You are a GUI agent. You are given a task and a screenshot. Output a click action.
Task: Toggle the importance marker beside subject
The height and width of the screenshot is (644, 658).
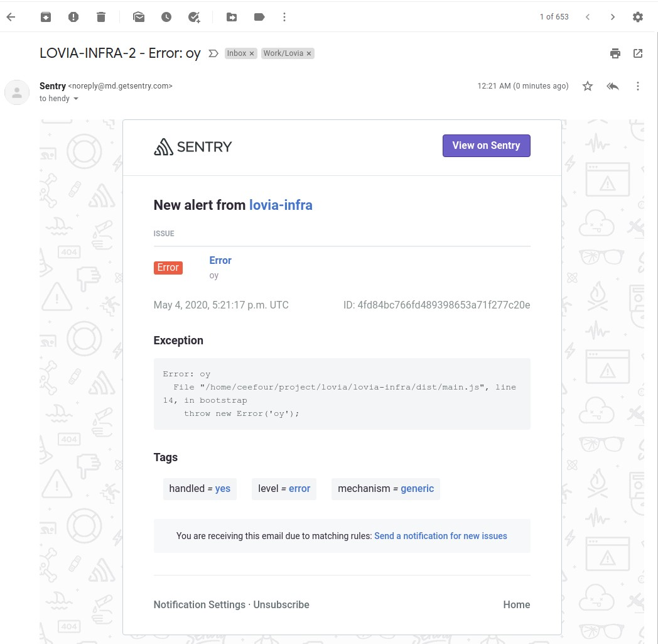[x=213, y=53]
